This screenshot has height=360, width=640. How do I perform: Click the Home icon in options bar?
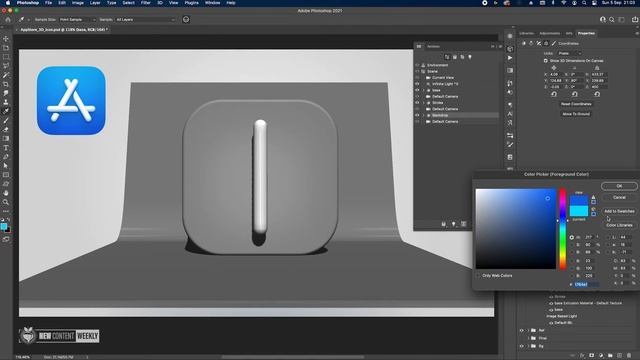coord(8,19)
